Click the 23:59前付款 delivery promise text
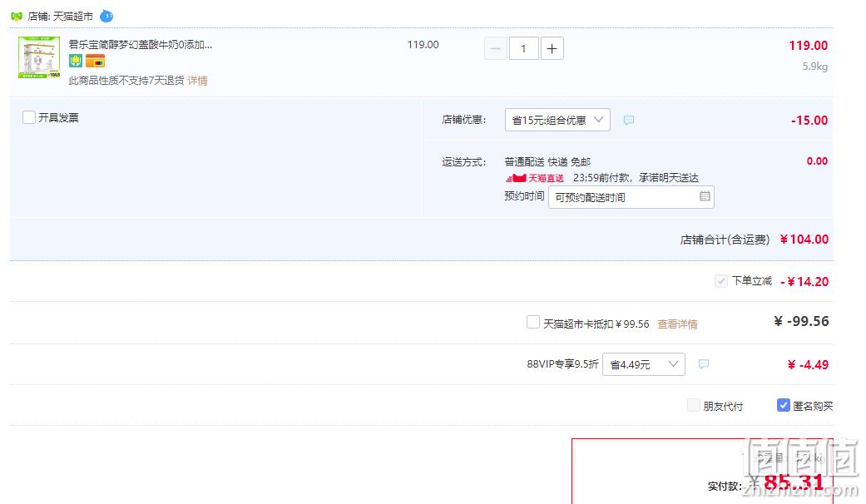866x504 pixels. tap(636, 178)
